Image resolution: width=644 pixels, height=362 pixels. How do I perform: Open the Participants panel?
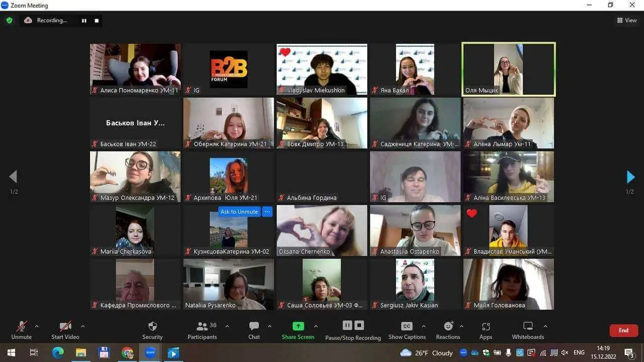click(202, 326)
